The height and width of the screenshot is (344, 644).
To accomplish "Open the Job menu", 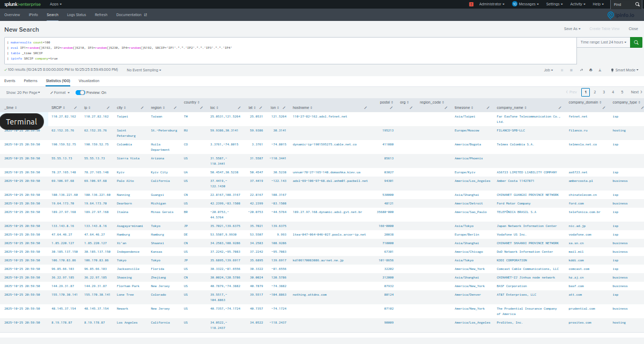I will [x=549, y=70].
